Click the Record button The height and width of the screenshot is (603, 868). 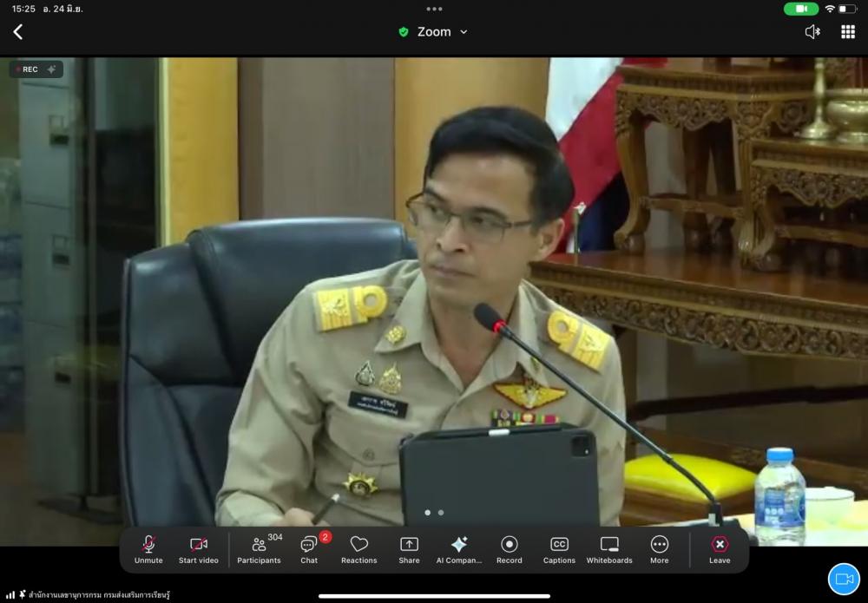pyautogui.click(x=510, y=550)
